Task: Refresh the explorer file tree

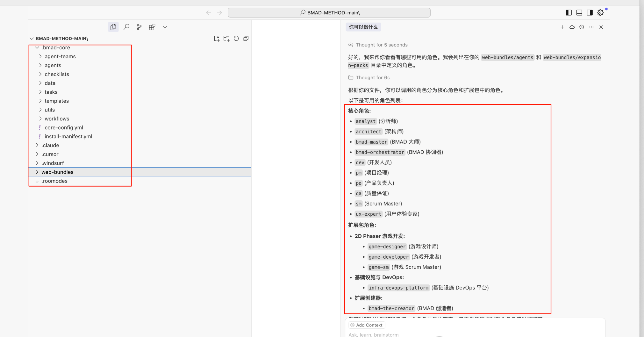Action: pos(236,39)
